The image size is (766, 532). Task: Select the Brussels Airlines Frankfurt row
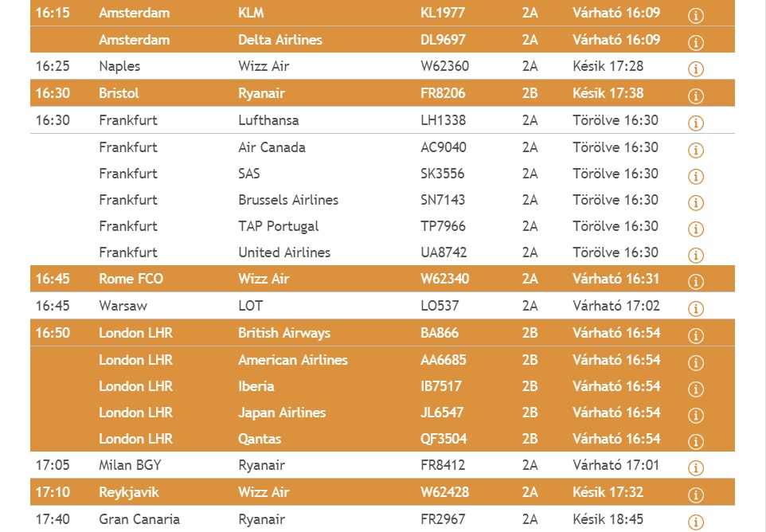pyautogui.click(x=382, y=200)
